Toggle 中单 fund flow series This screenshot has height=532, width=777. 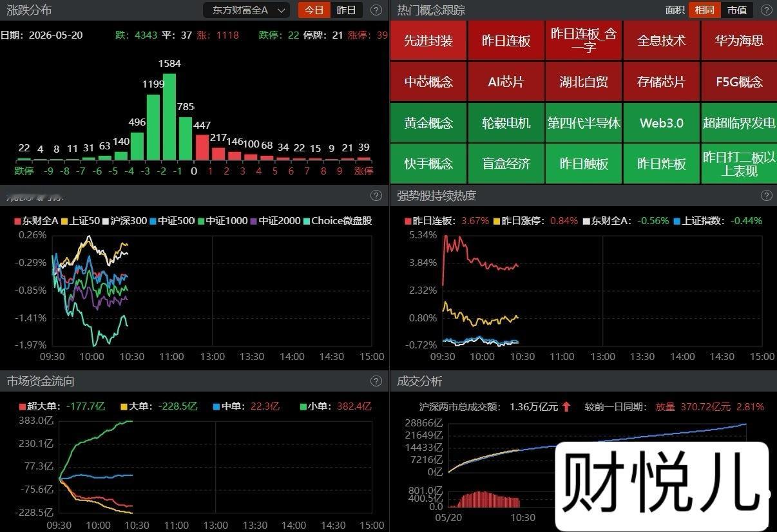pyautogui.click(x=245, y=406)
